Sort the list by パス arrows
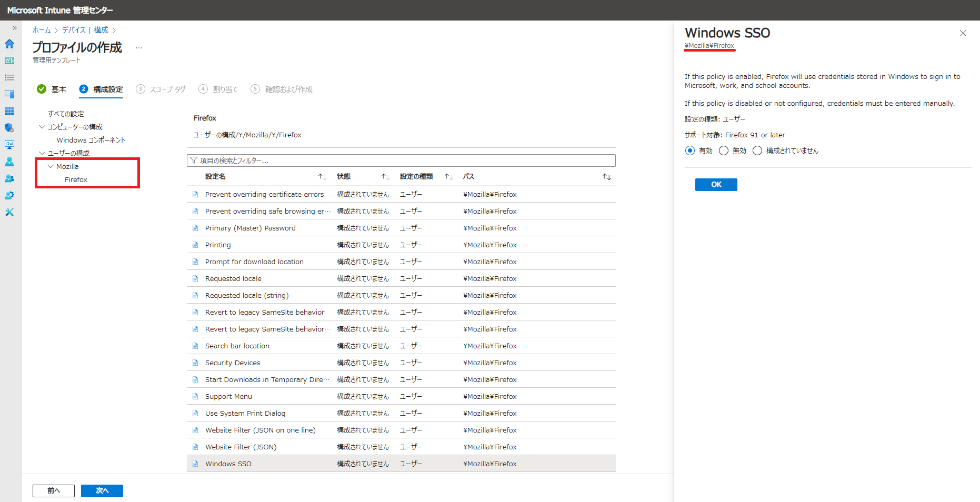Viewport: 980px width, 502px height. [x=607, y=177]
